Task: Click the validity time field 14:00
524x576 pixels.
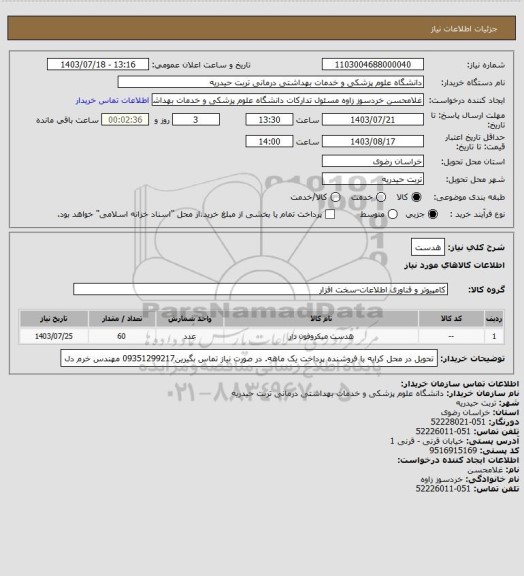Action: [x=269, y=141]
